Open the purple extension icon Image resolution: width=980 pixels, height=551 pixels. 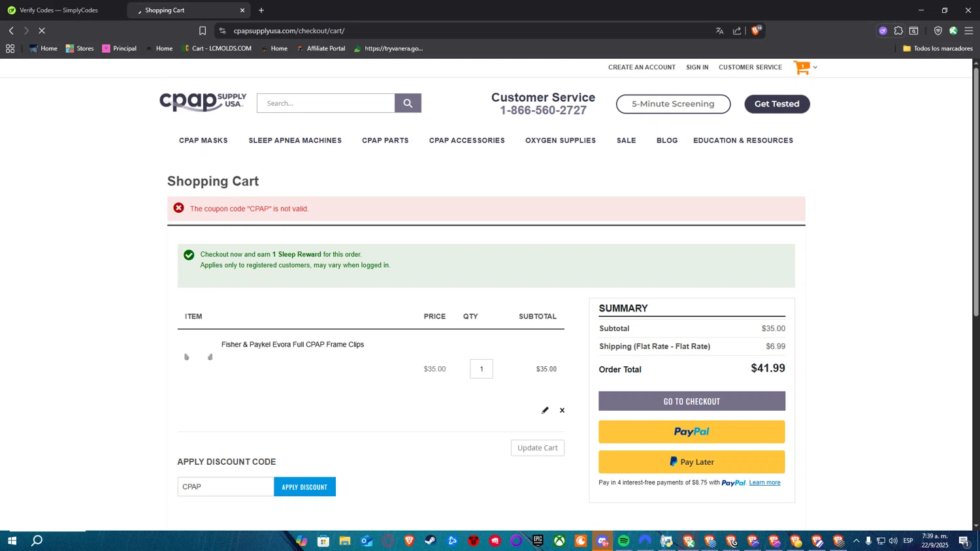click(883, 31)
